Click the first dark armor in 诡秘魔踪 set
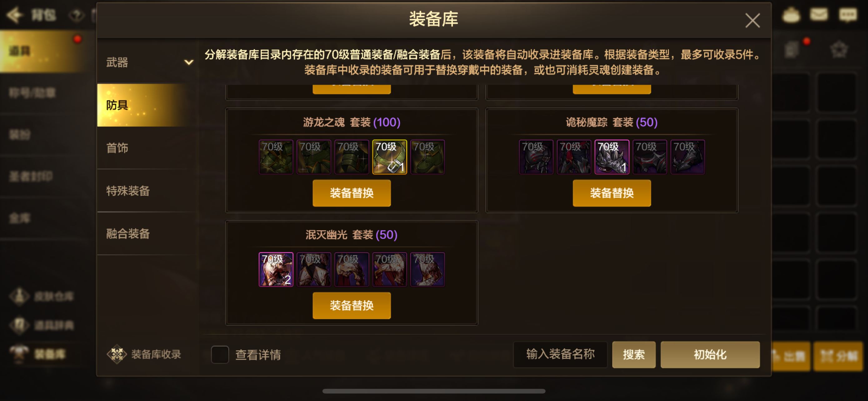This screenshot has width=868, height=401. [536, 157]
